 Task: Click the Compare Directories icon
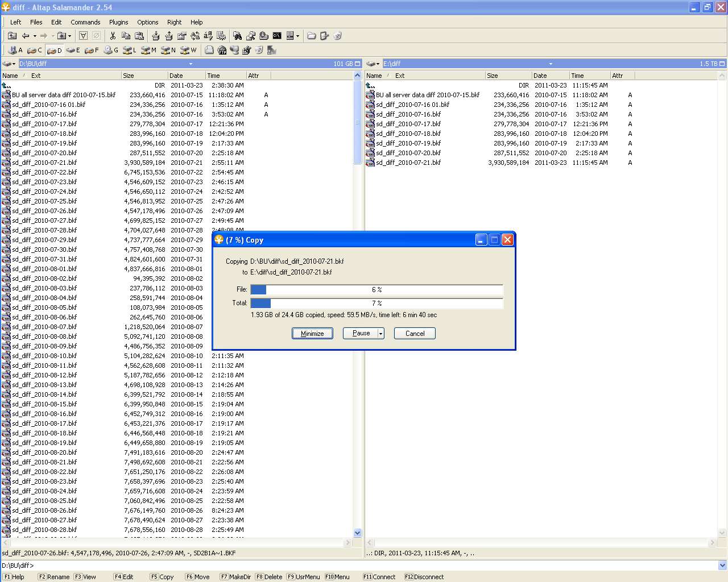click(195, 36)
